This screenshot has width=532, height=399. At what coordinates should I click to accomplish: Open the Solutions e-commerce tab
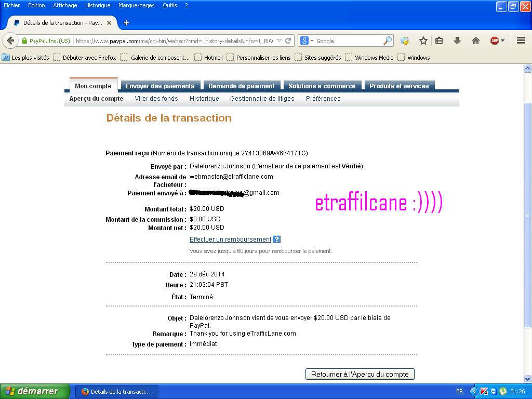pos(322,86)
